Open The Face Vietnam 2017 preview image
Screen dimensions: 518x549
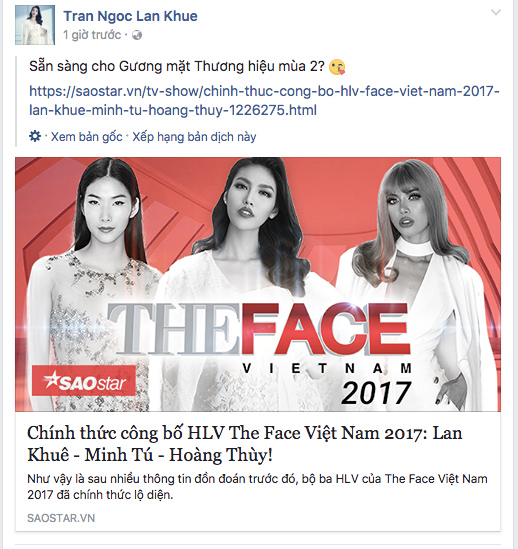(x=258, y=284)
